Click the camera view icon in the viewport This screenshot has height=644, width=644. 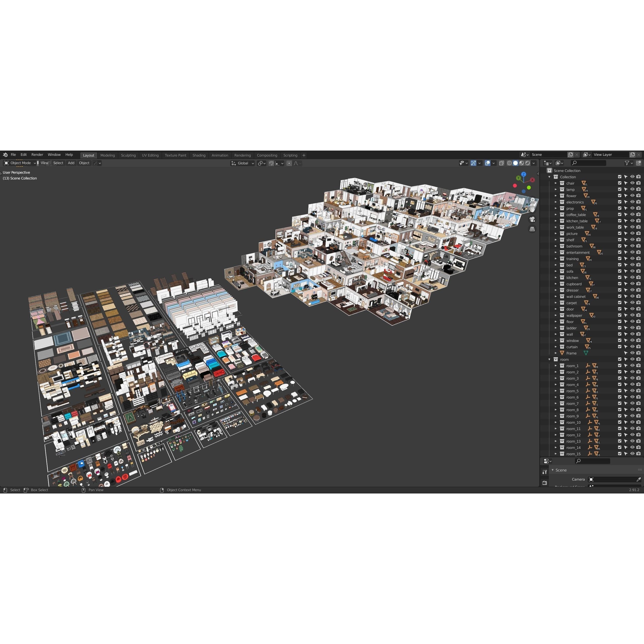tap(532, 219)
